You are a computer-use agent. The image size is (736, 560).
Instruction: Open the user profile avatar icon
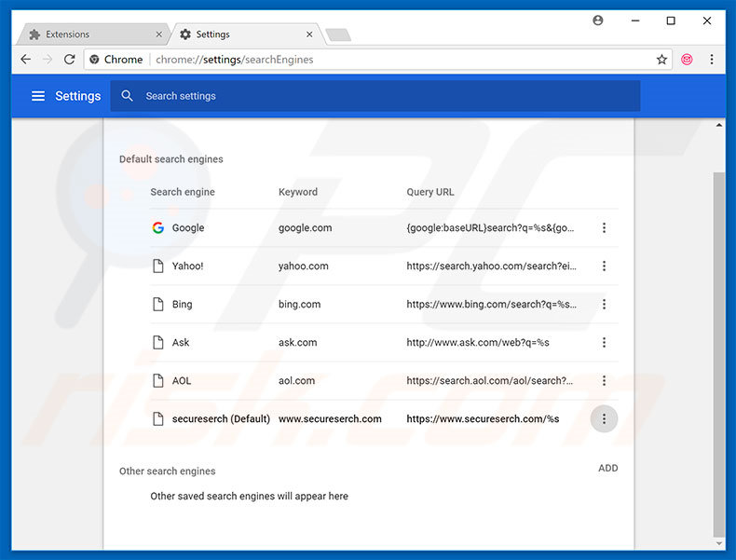click(597, 20)
